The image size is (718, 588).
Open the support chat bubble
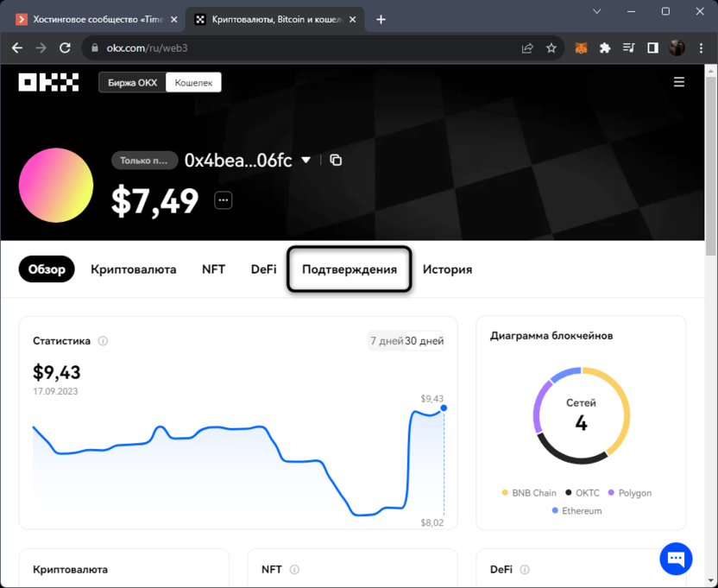676,559
